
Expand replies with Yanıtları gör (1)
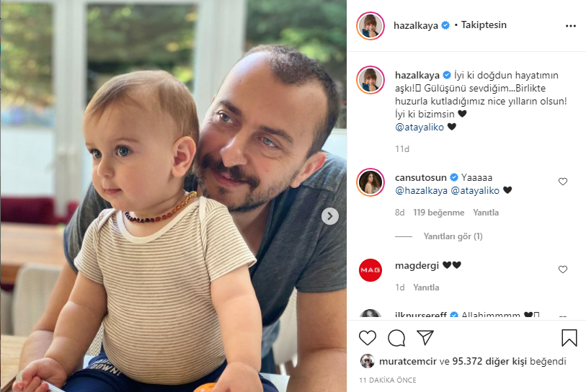(x=453, y=236)
